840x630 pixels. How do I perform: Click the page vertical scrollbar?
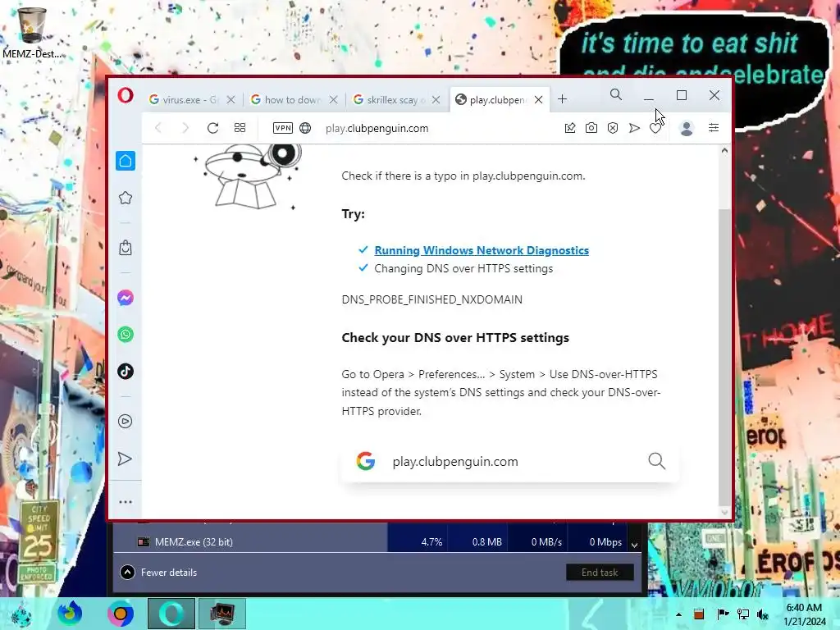[724, 356]
